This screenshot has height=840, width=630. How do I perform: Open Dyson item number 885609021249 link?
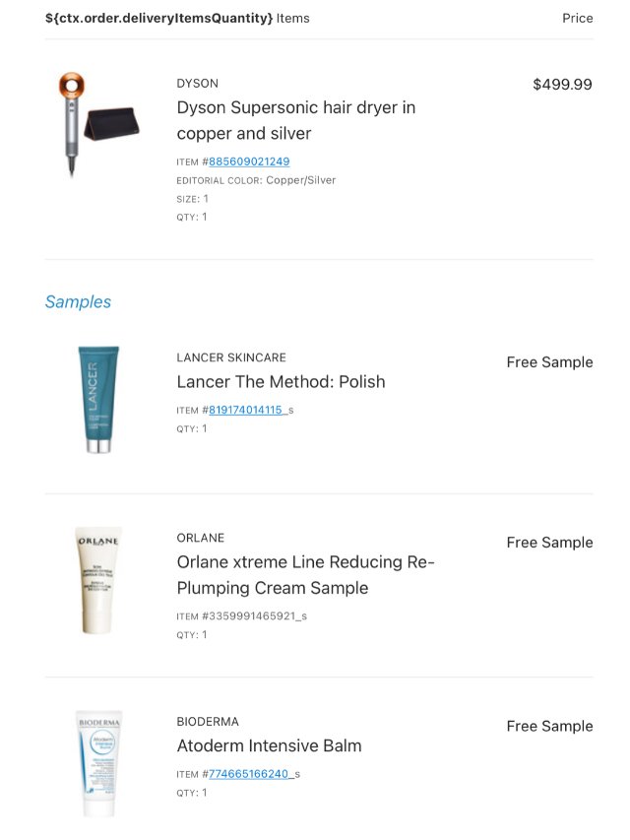pyautogui.click(x=249, y=162)
